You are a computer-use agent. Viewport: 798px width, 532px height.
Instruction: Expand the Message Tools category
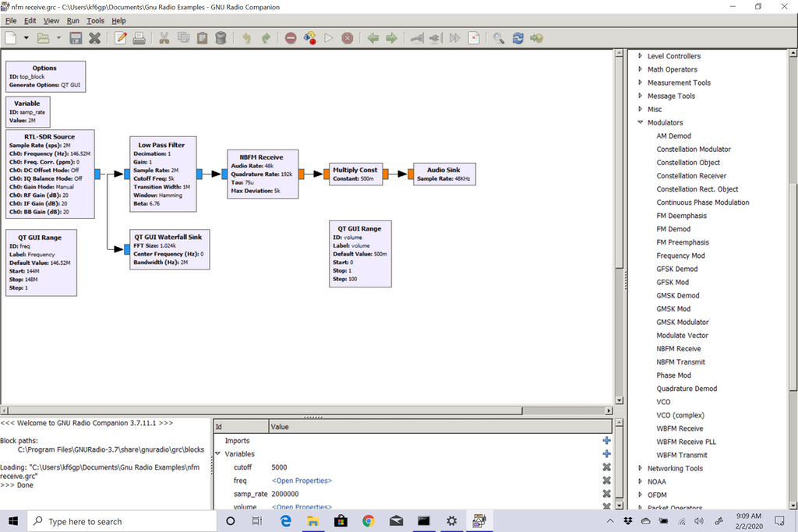641,96
